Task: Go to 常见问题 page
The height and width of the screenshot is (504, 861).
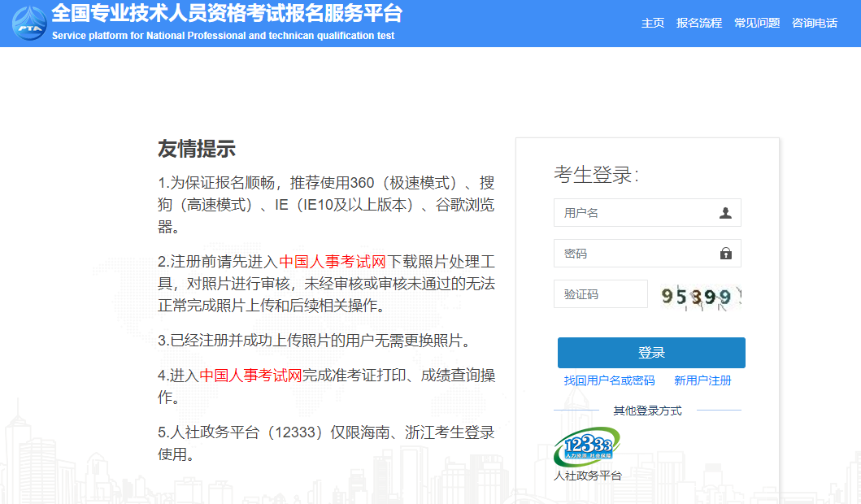Action: pyautogui.click(x=757, y=23)
